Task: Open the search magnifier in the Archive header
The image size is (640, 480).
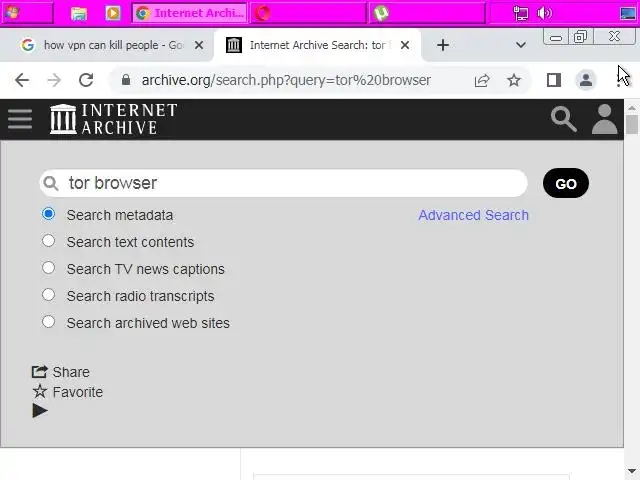Action: coord(564,119)
